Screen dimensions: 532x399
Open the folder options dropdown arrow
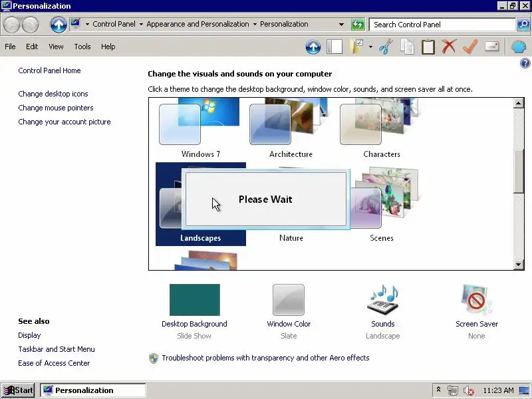pos(370,47)
